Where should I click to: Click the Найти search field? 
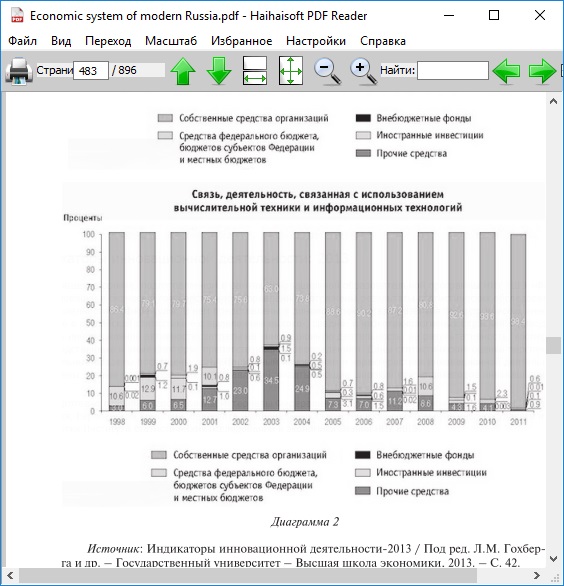point(453,71)
